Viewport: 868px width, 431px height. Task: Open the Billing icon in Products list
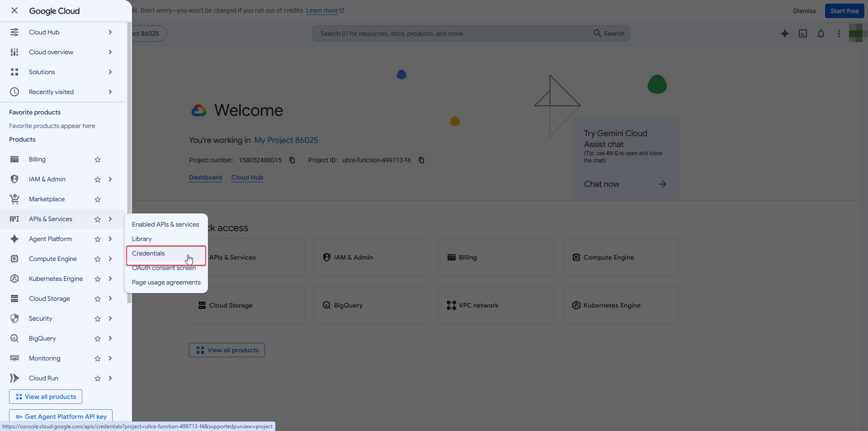[x=14, y=159]
